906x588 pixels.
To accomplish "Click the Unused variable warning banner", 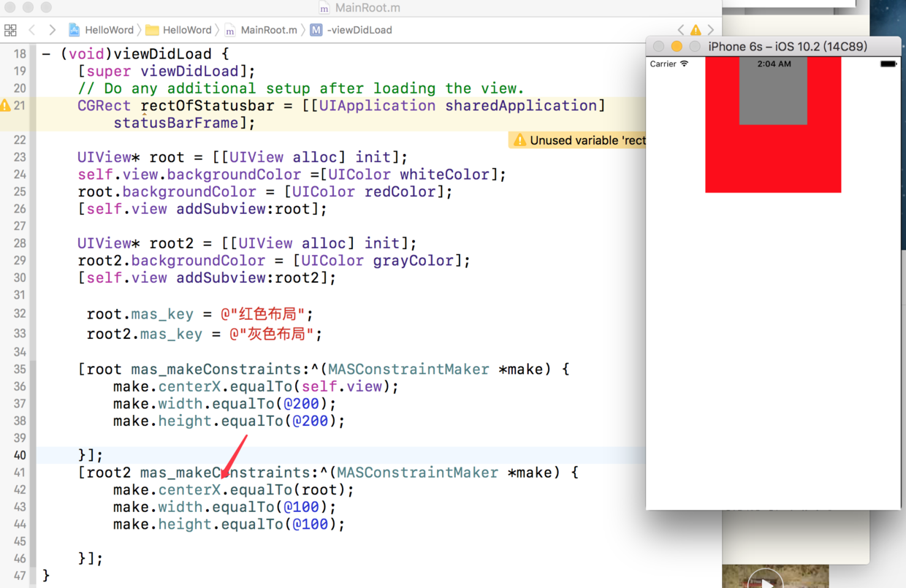I will 577,140.
